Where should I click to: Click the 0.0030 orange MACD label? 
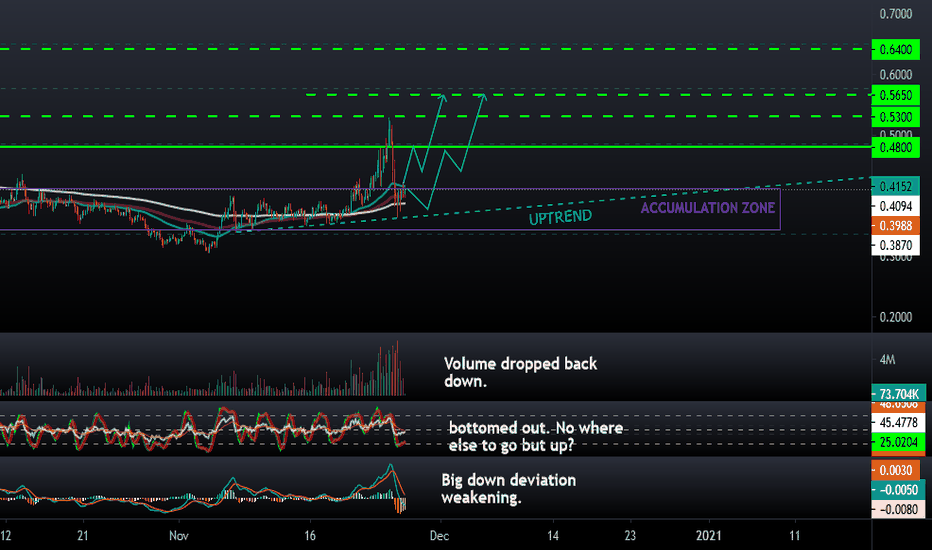898,470
